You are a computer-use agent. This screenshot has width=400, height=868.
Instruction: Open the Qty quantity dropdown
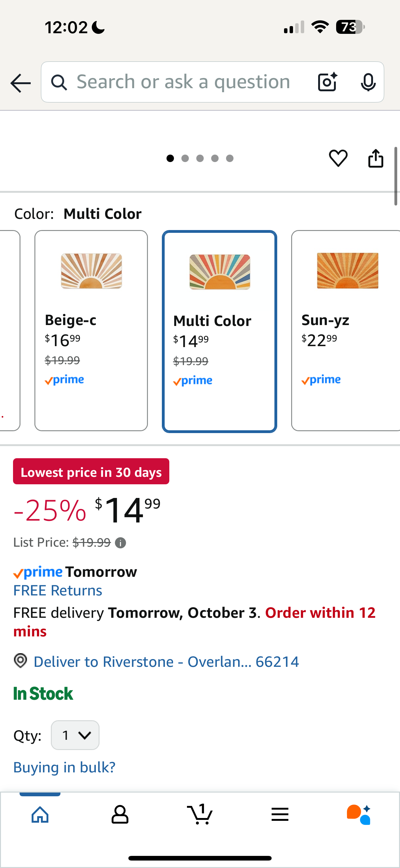pyautogui.click(x=75, y=735)
